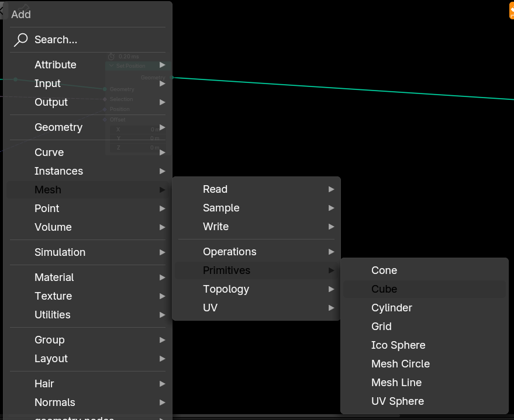Add an Ico Sphere node
Image resolution: width=514 pixels, height=420 pixels.
click(x=424, y=345)
